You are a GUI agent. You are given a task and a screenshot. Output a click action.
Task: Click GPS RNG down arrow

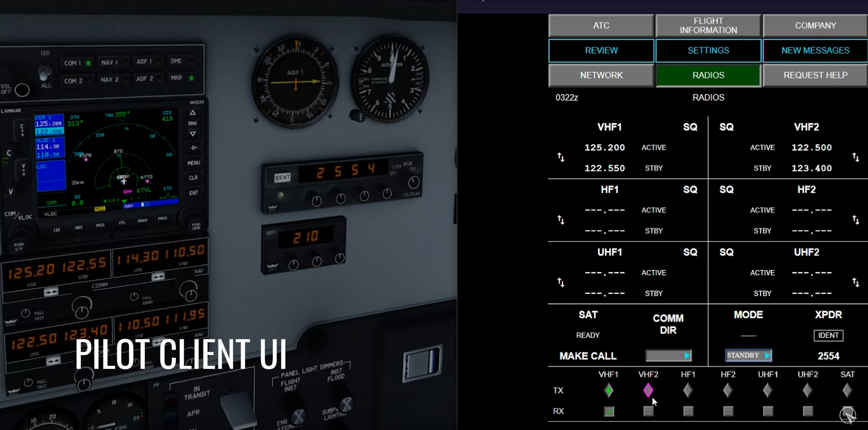click(x=193, y=134)
